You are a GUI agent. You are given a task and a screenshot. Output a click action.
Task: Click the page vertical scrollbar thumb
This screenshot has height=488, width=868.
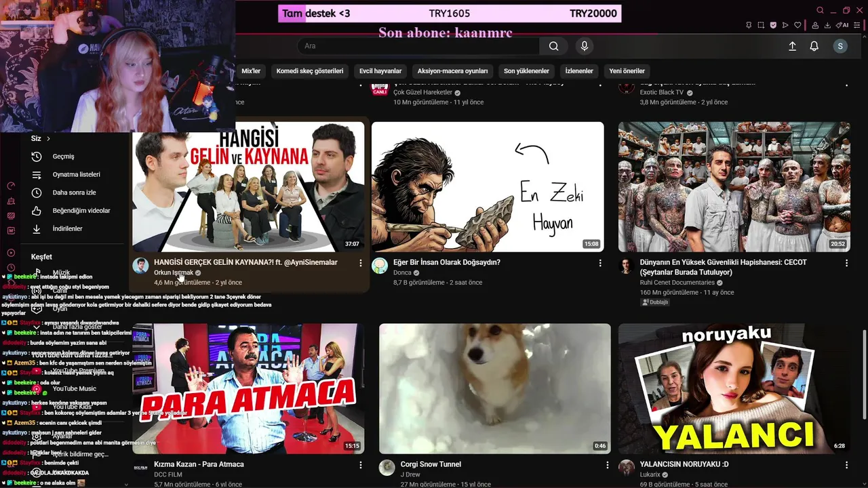tap(864, 375)
